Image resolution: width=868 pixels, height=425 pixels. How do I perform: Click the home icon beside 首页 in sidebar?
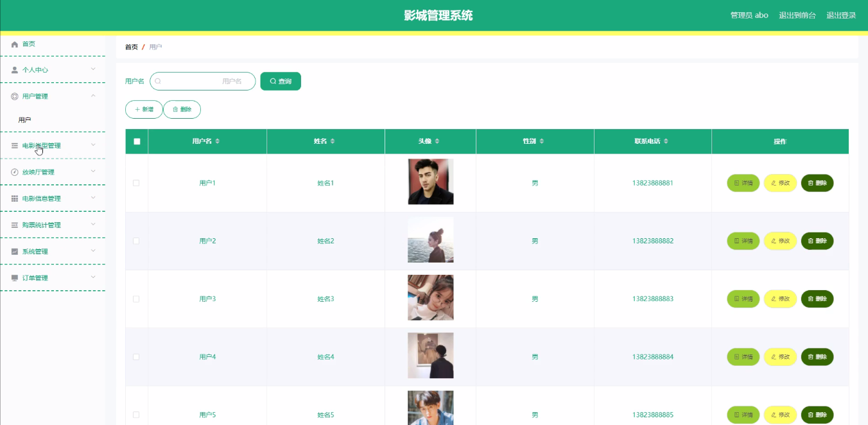15,44
